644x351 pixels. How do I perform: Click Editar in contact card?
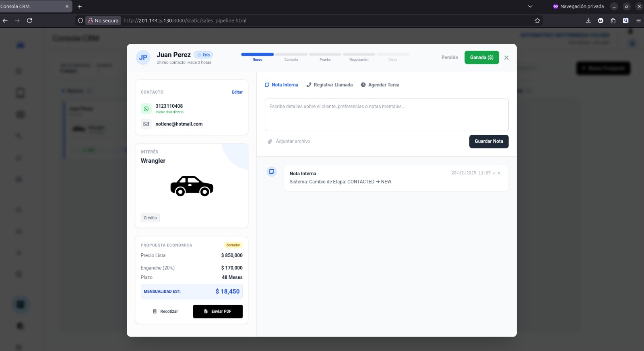(237, 92)
